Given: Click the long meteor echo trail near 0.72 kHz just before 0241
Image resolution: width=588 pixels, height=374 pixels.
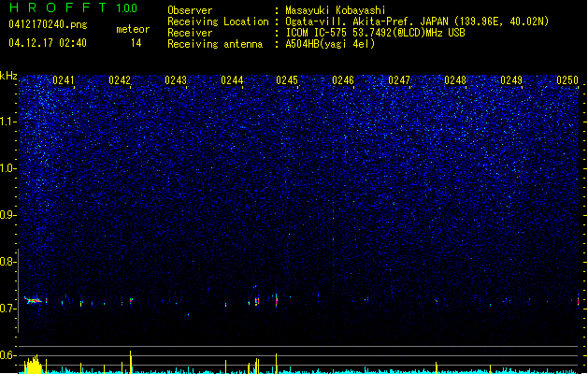Looking at the screenshot, I should (x=33, y=300).
